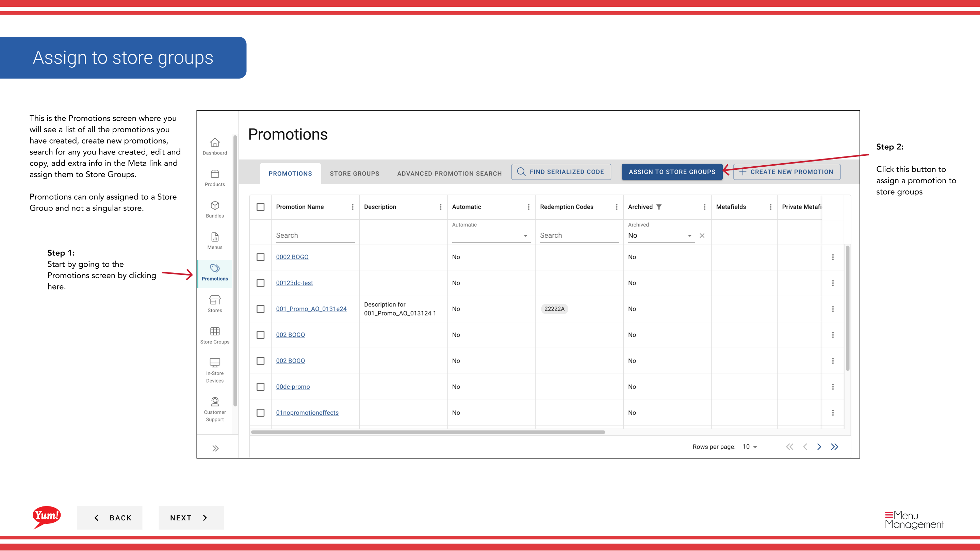Viewport: 980px width, 551px height.
Task: Expand the sidebar with double chevron
Action: point(215,448)
